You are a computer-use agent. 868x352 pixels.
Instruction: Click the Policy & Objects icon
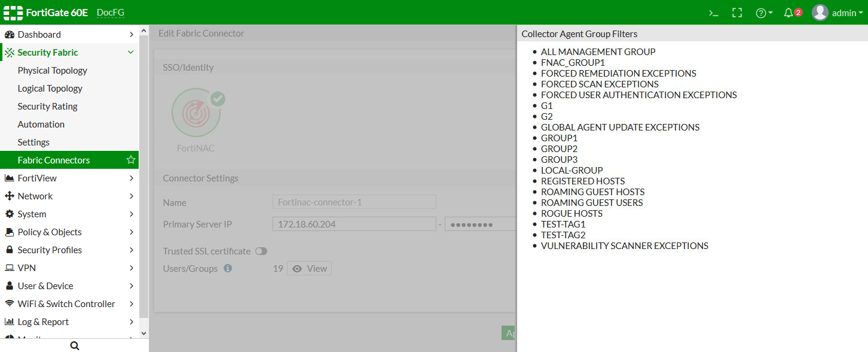pos(9,232)
